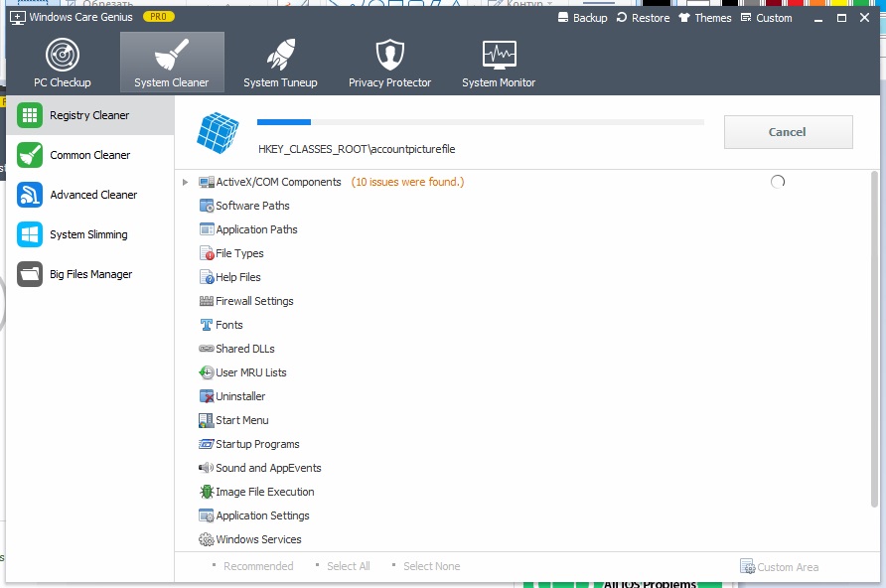Click the Sound and AppEvents speaker icon

click(207, 468)
